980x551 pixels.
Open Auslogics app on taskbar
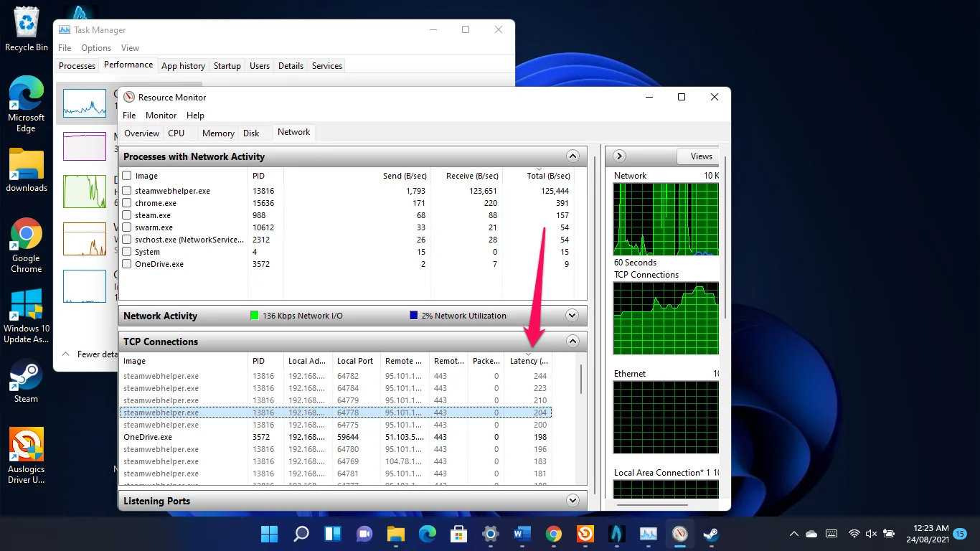(x=585, y=534)
